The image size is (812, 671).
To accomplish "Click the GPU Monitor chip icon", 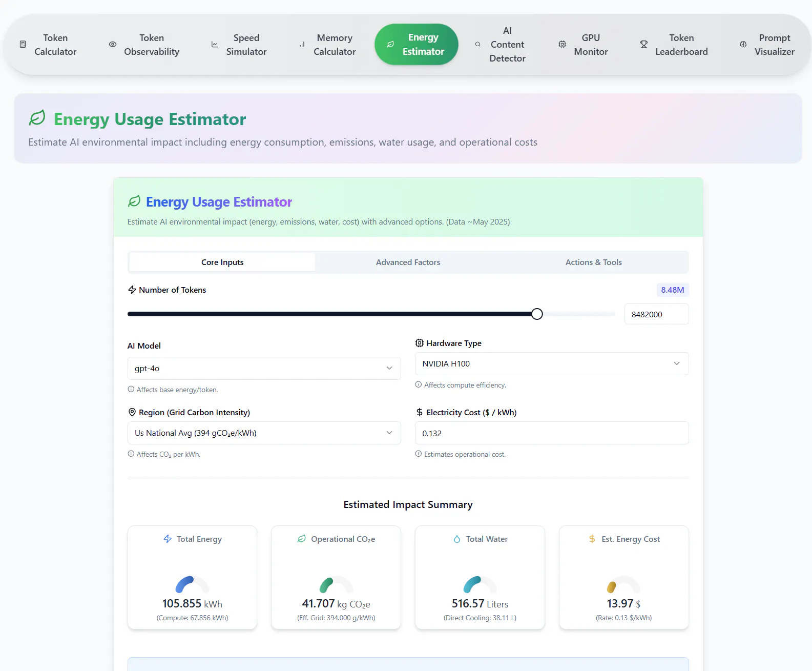I will [x=563, y=45].
